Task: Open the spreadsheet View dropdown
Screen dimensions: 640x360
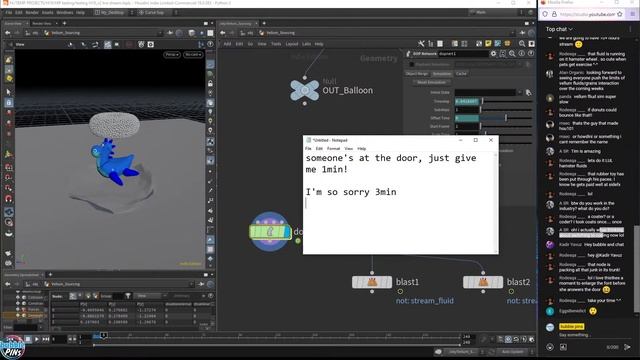Action: (x=150, y=296)
